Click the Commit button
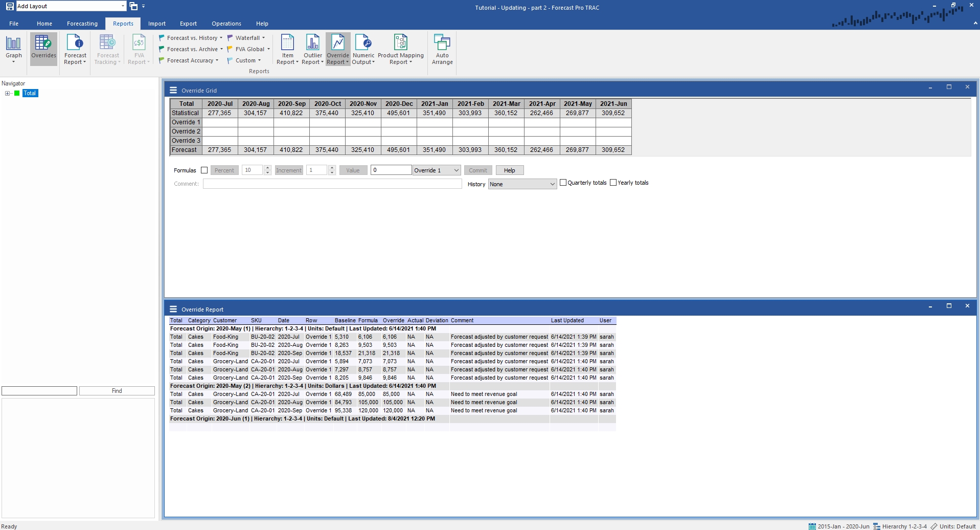The image size is (980, 530). click(x=478, y=170)
